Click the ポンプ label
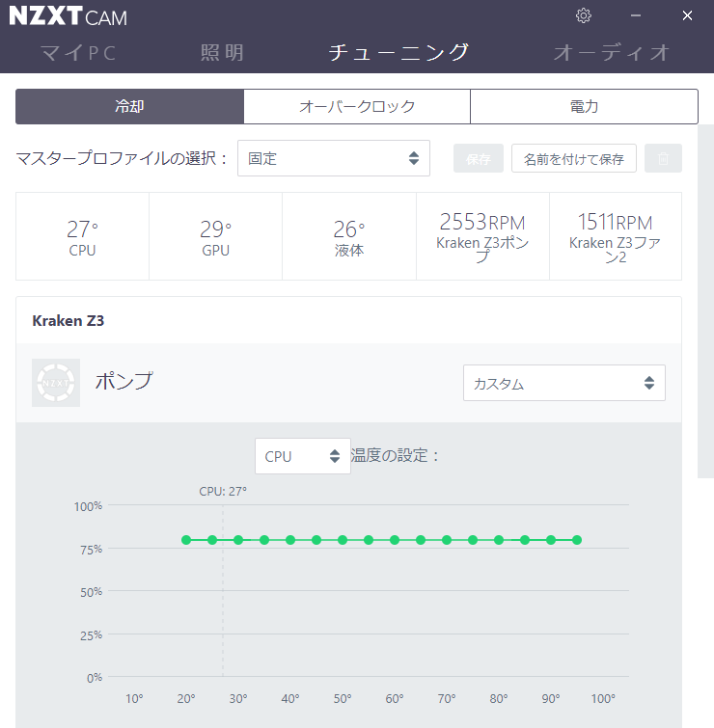This screenshot has width=714, height=728. tap(124, 381)
